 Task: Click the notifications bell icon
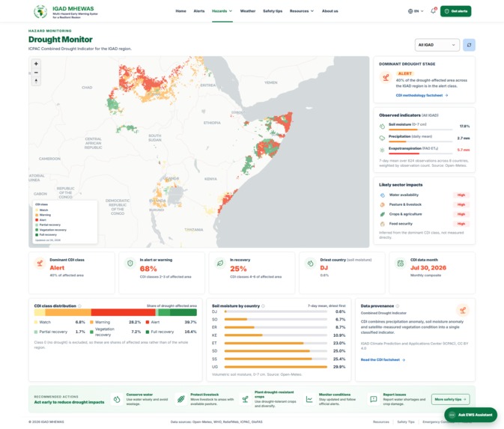click(434, 11)
